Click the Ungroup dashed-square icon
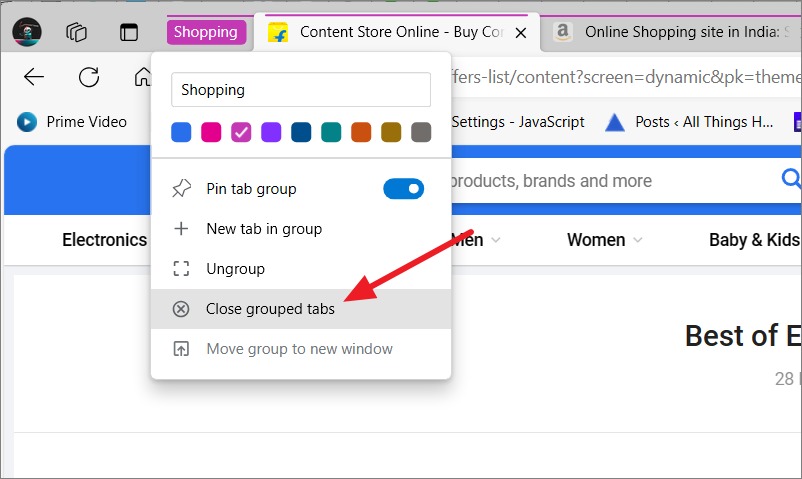 tap(181, 268)
